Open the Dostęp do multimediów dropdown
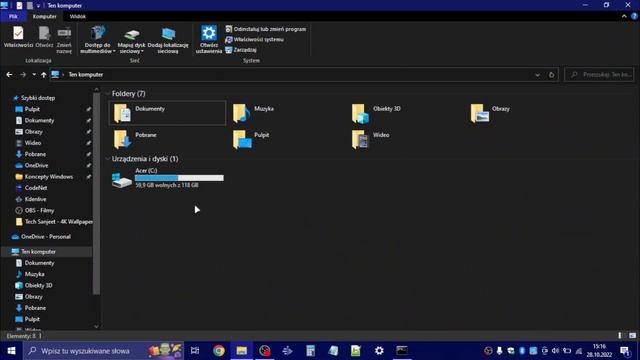Viewport: 640px width, 360px height. pyautogui.click(x=98, y=40)
